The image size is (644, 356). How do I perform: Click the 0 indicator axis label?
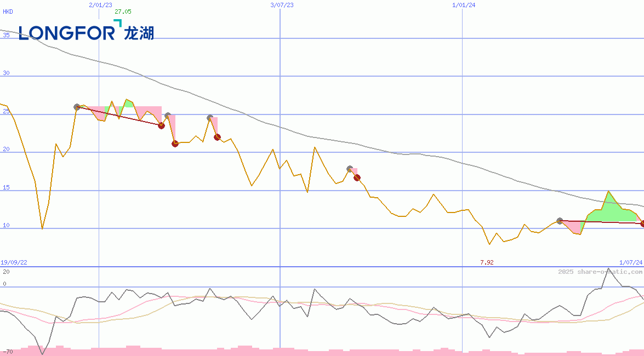pos(4,283)
